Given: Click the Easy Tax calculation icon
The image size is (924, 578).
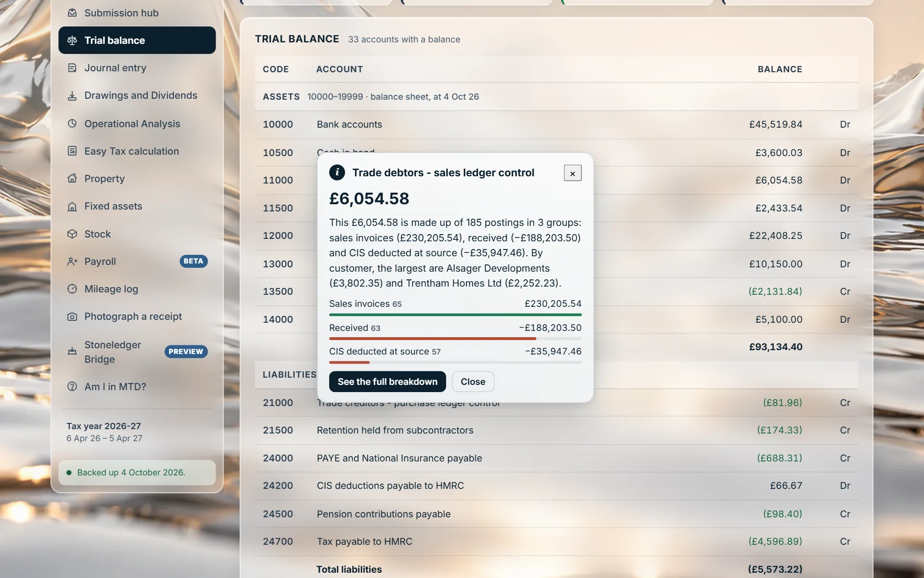Looking at the screenshot, I should pyautogui.click(x=72, y=151).
